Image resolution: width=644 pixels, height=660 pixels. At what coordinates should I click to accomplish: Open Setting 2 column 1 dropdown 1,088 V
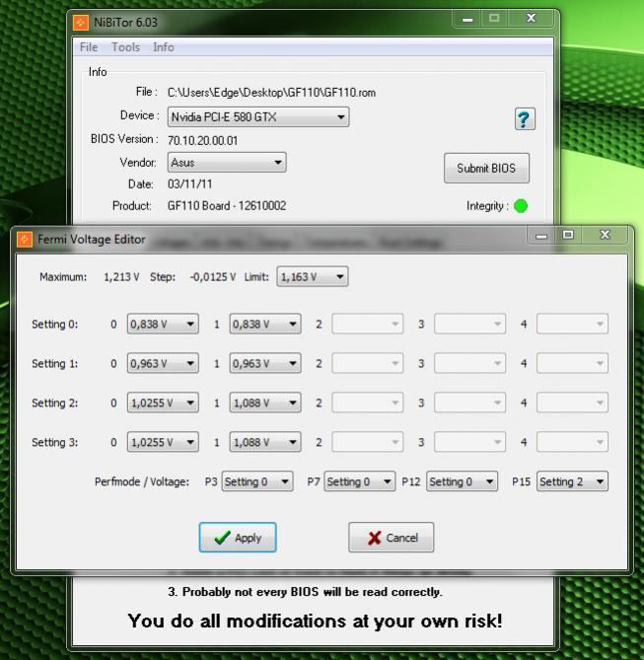[265, 403]
